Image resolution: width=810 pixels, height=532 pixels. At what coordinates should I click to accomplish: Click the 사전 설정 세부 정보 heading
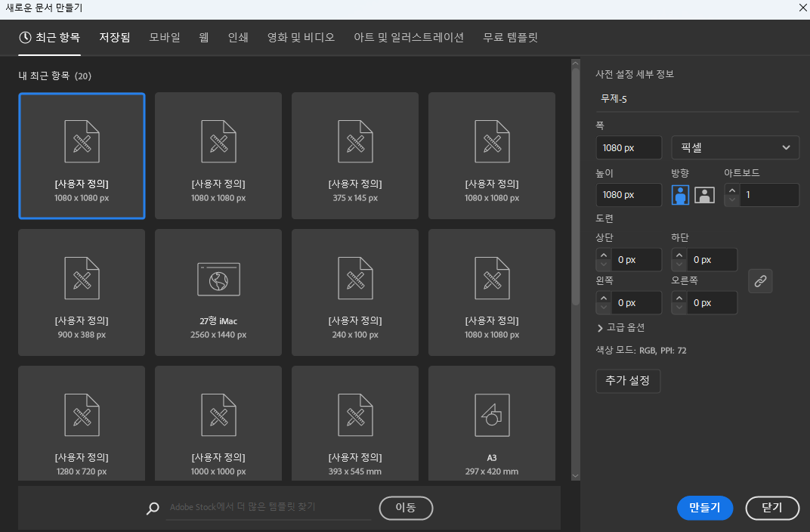pos(635,74)
